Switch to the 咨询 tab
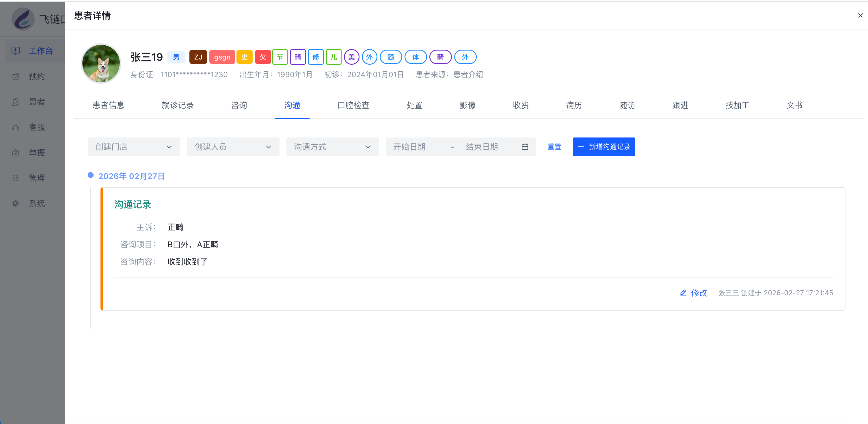868x424 pixels. [239, 105]
